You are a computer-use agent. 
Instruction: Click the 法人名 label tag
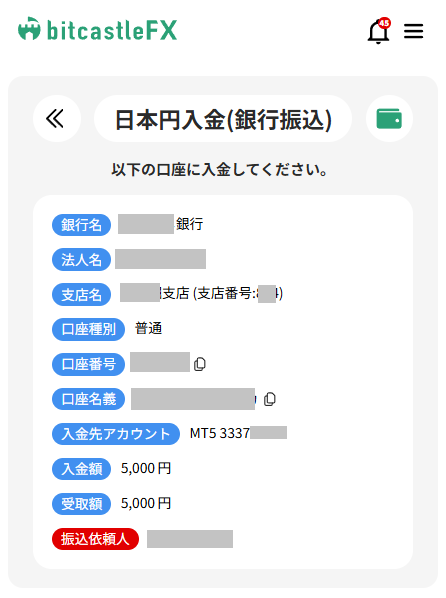click(x=81, y=260)
